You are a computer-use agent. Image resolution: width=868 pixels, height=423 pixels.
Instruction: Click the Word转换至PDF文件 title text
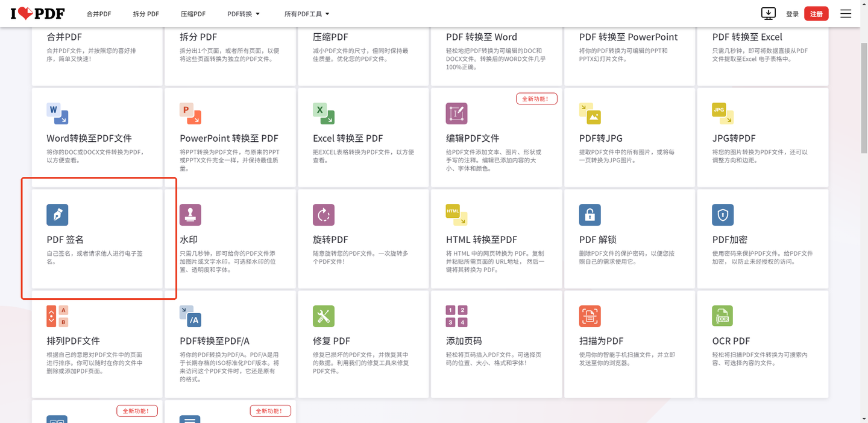tap(89, 138)
